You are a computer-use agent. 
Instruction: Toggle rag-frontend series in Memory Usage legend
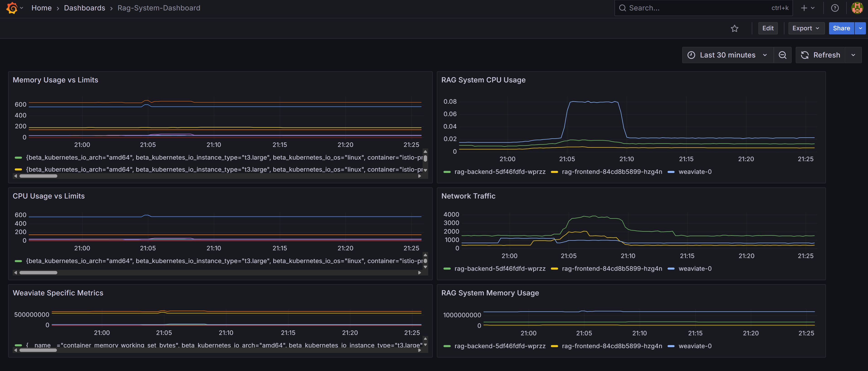[612, 346]
